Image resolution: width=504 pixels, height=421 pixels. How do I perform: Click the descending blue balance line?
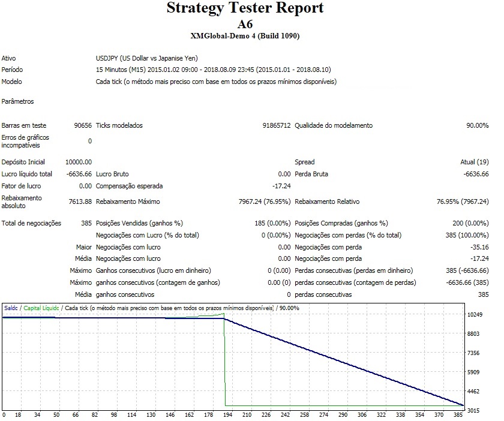tap(343, 362)
